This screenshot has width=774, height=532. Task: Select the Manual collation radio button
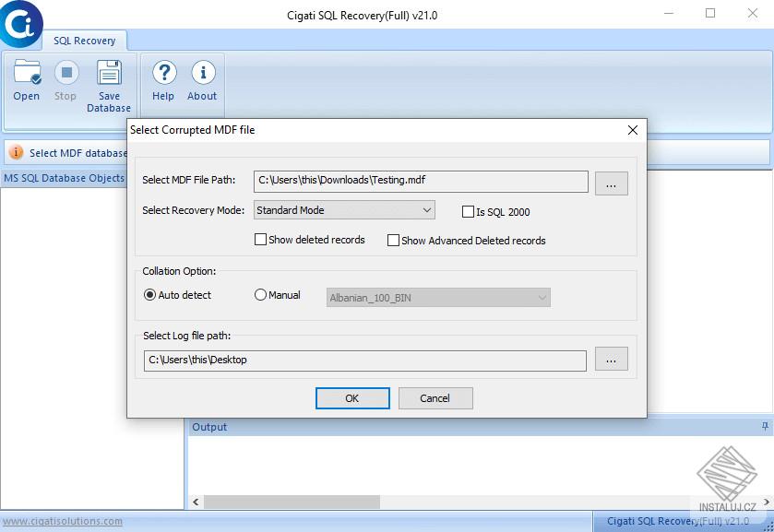(x=260, y=295)
